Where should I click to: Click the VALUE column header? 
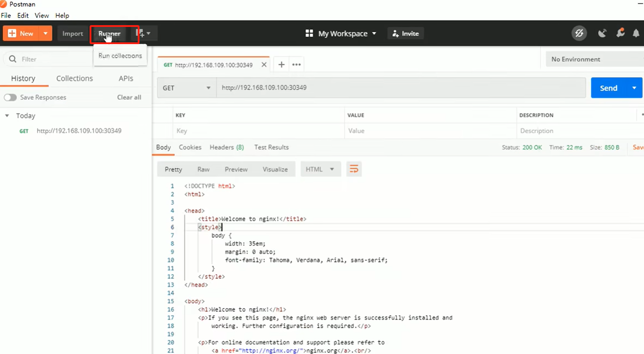[355, 115]
